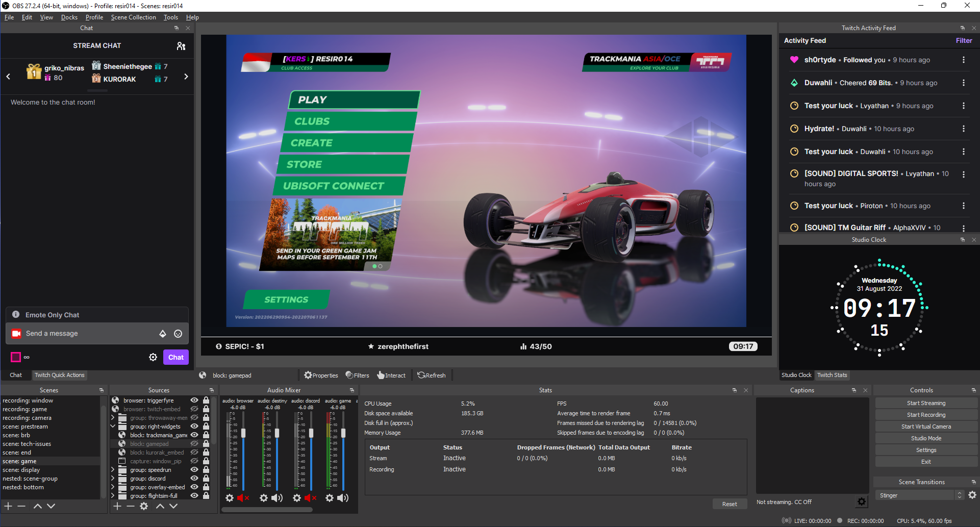Click Start Virtual Camera button
Screen dimensions: 980x527
point(926,426)
